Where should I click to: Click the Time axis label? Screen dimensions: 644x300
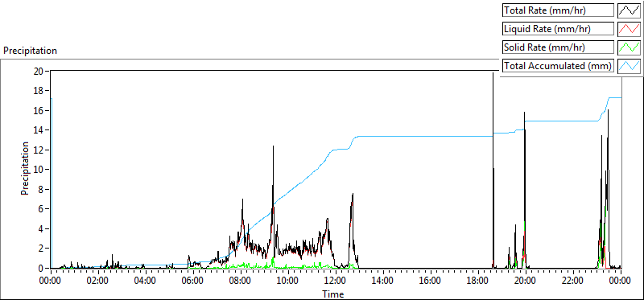(x=332, y=294)
